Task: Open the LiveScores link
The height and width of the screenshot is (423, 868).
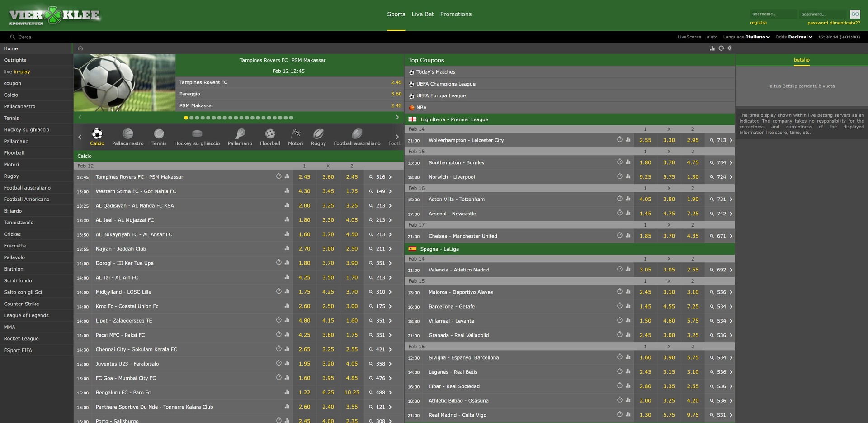Action: pyautogui.click(x=689, y=37)
